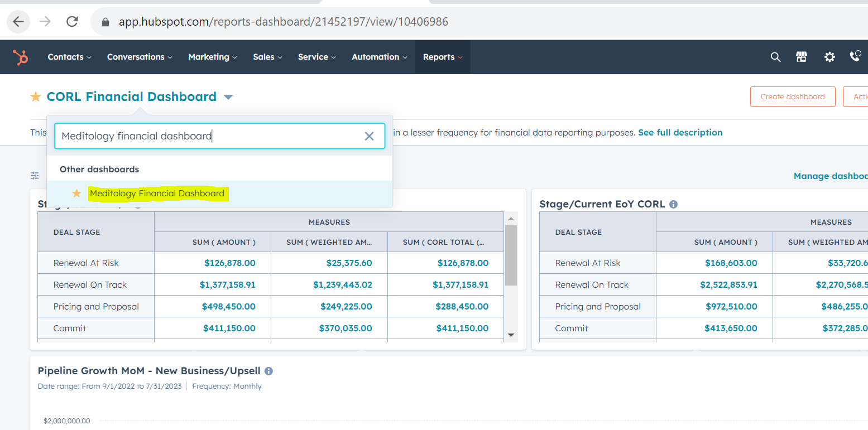The image size is (868, 430).
Task: Click the phone calling icon
Action: tap(855, 56)
